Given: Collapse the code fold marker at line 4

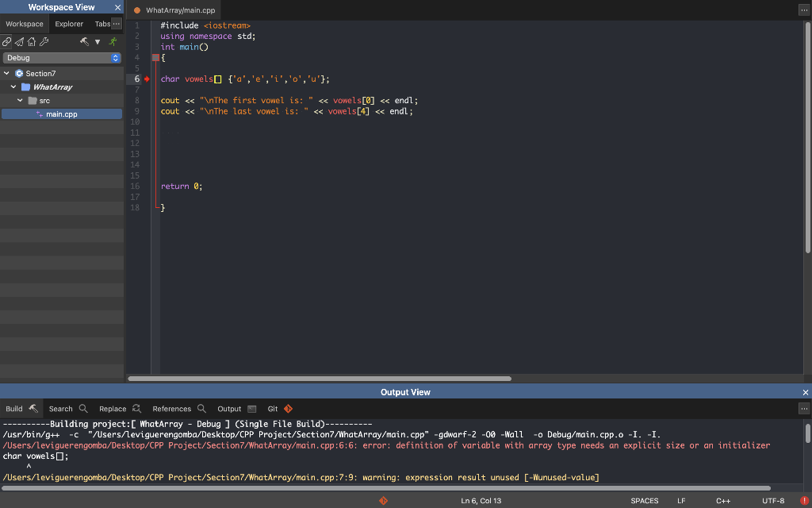Looking at the screenshot, I should 155,57.
